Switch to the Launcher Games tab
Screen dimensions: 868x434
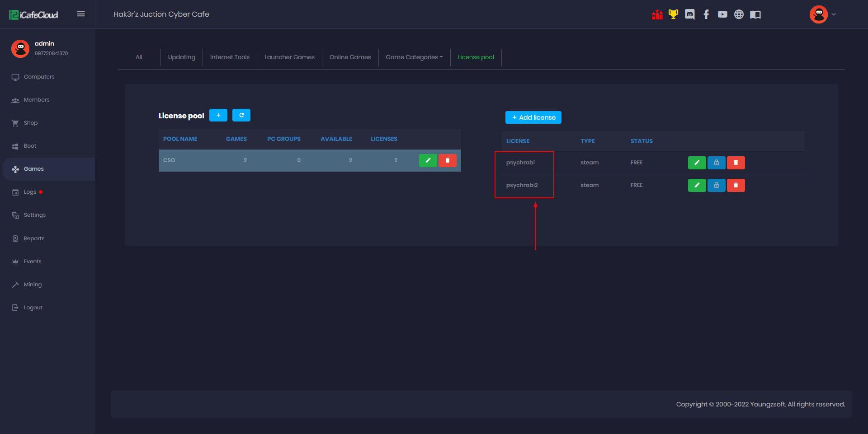(289, 57)
